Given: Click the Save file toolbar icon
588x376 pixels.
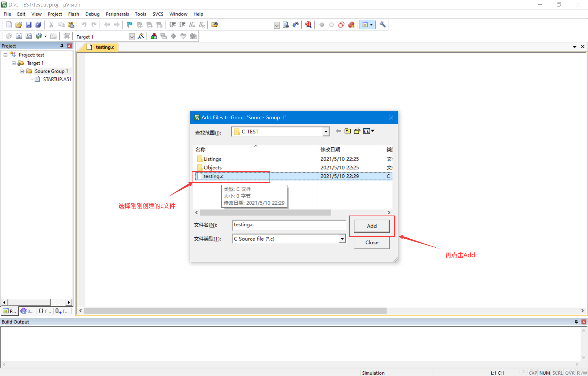Looking at the screenshot, I should click(x=29, y=25).
